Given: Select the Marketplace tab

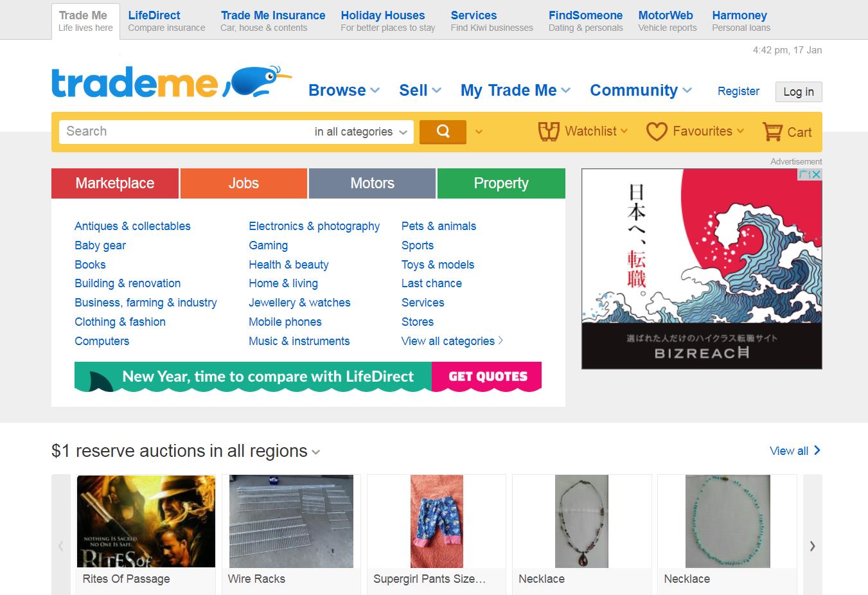Looking at the screenshot, I should coord(115,183).
